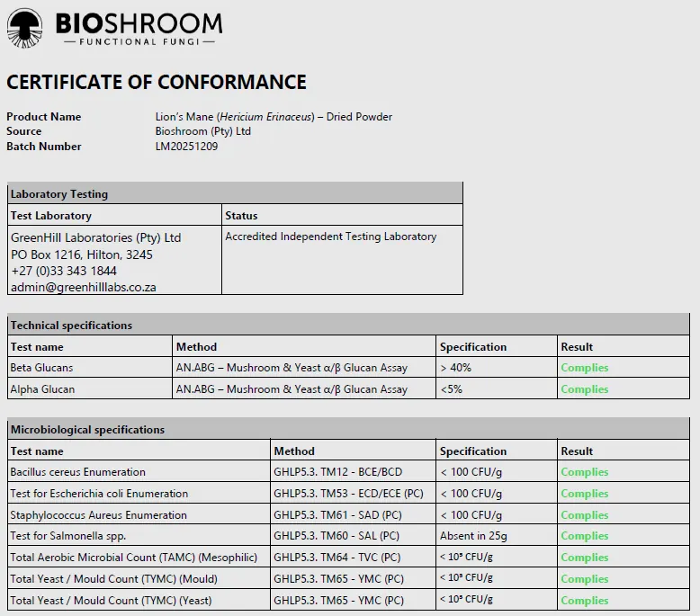Select GHLP5.3. TM61 - SAD (PC) method
The image size is (700, 616).
click(x=338, y=514)
